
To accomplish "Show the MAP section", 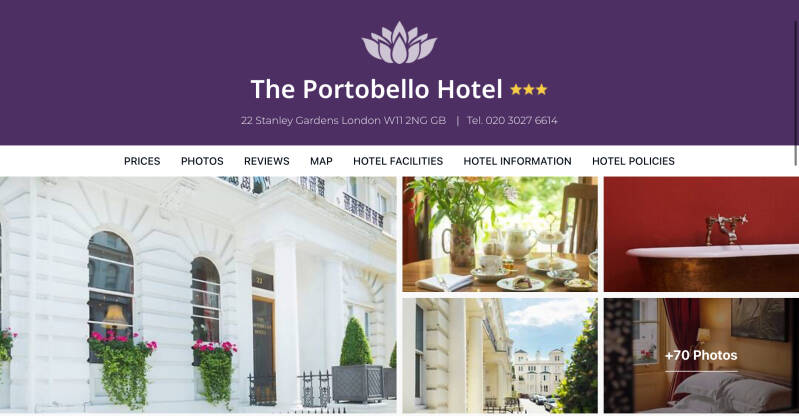I will tap(322, 161).
